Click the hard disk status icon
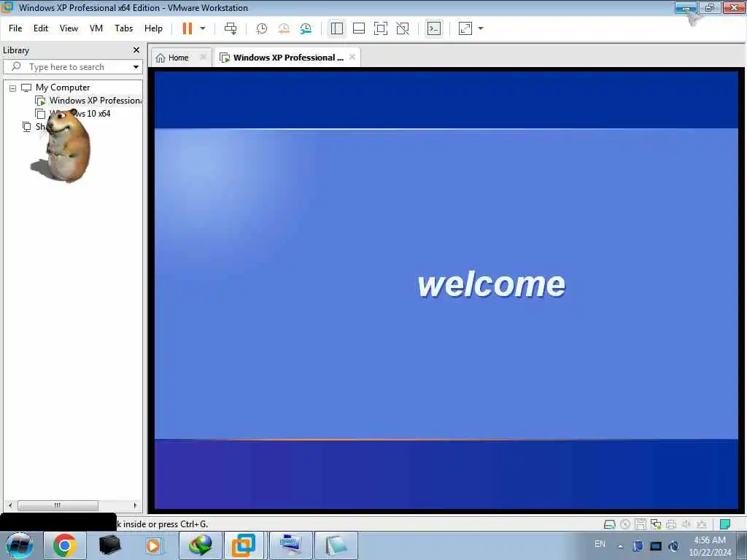 click(609, 525)
